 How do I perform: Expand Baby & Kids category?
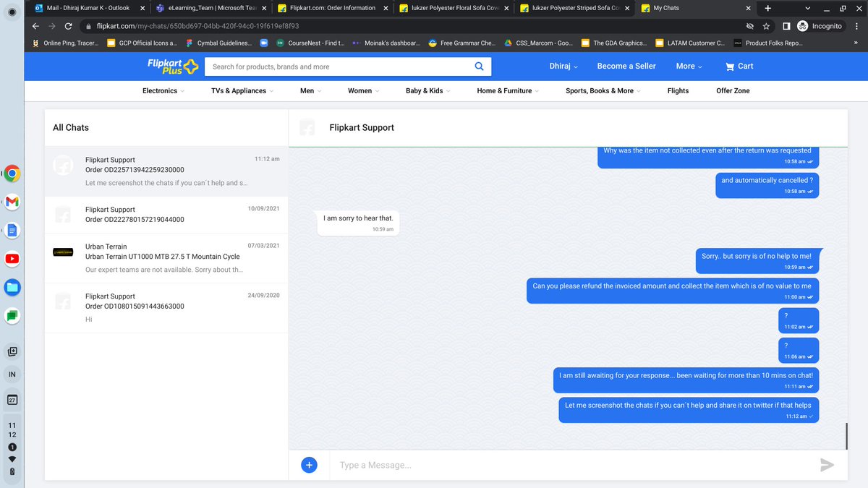427,91
